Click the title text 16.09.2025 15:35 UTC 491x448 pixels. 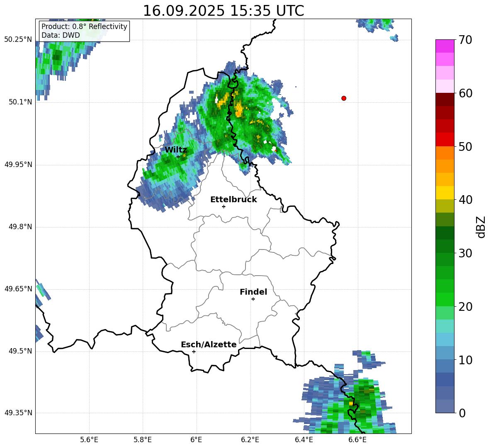click(223, 11)
